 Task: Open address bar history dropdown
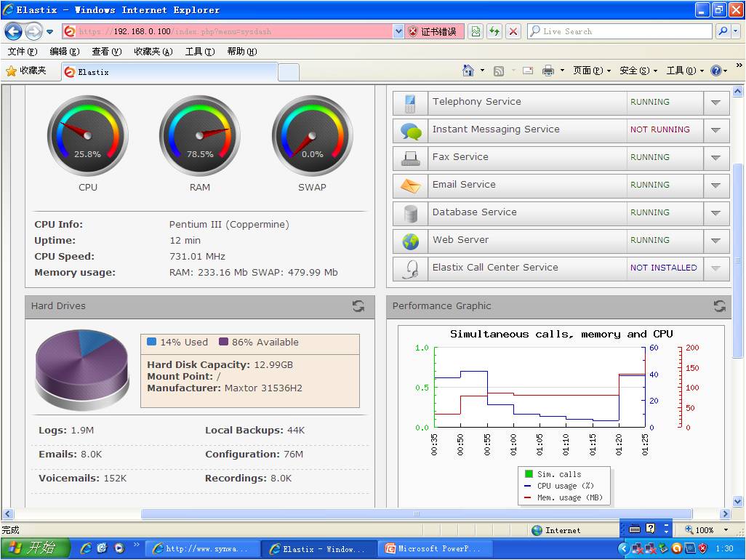tap(398, 31)
